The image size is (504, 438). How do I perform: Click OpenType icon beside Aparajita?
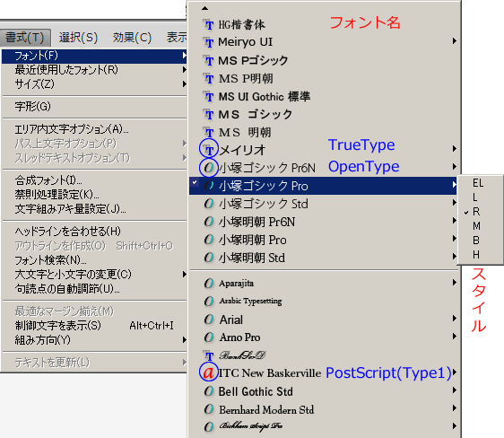point(209,284)
